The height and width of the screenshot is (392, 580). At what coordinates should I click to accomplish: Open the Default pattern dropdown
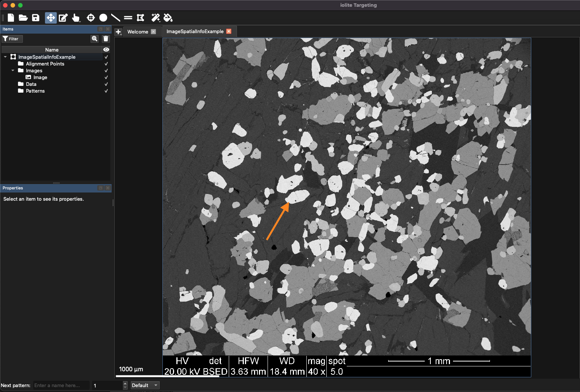[145, 385]
